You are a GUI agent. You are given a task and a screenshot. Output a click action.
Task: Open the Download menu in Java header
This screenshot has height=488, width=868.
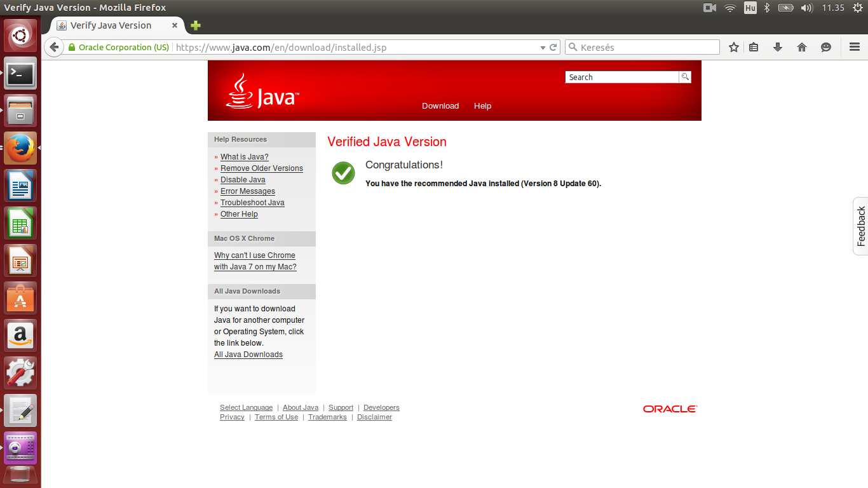pyautogui.click(x=440, y=106)
